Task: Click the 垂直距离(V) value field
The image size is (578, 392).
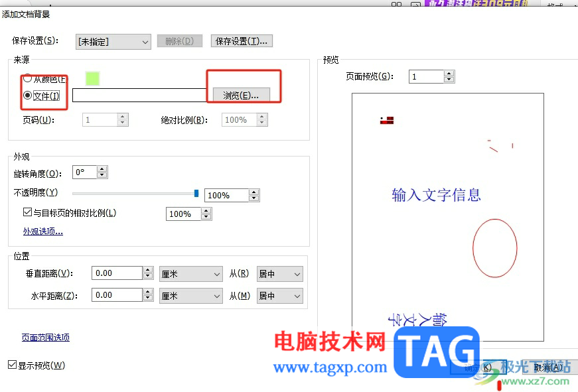Action: (x=117, y=273)
